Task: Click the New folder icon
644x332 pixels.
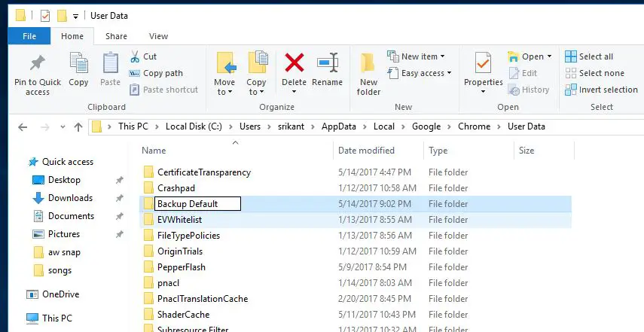Action: [x=368, y=63]
